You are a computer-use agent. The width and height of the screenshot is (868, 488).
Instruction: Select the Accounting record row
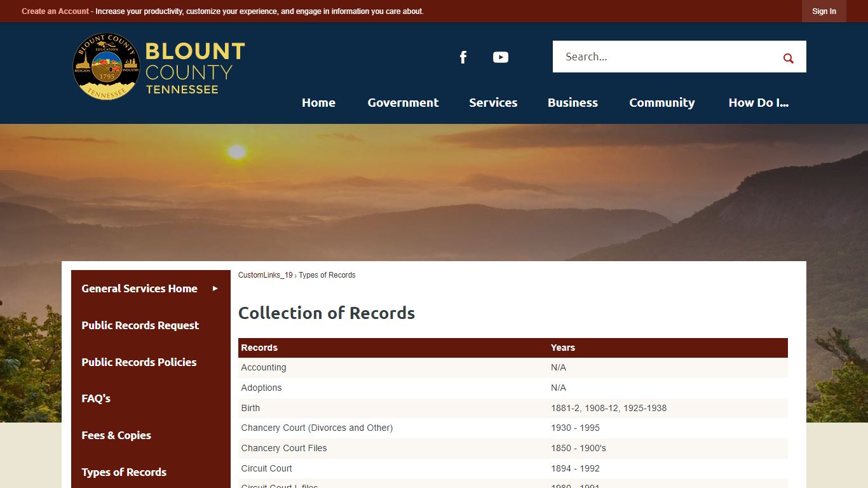(513, 367)
